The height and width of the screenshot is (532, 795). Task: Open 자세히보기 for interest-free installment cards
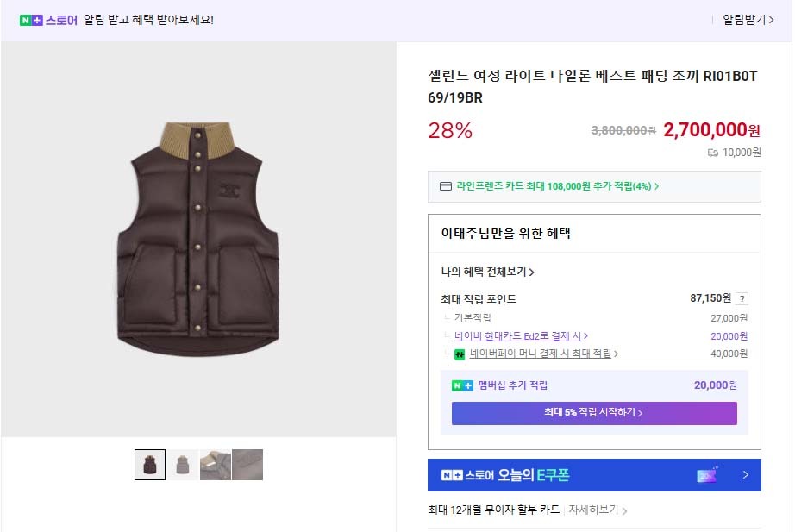click(597, 510)
